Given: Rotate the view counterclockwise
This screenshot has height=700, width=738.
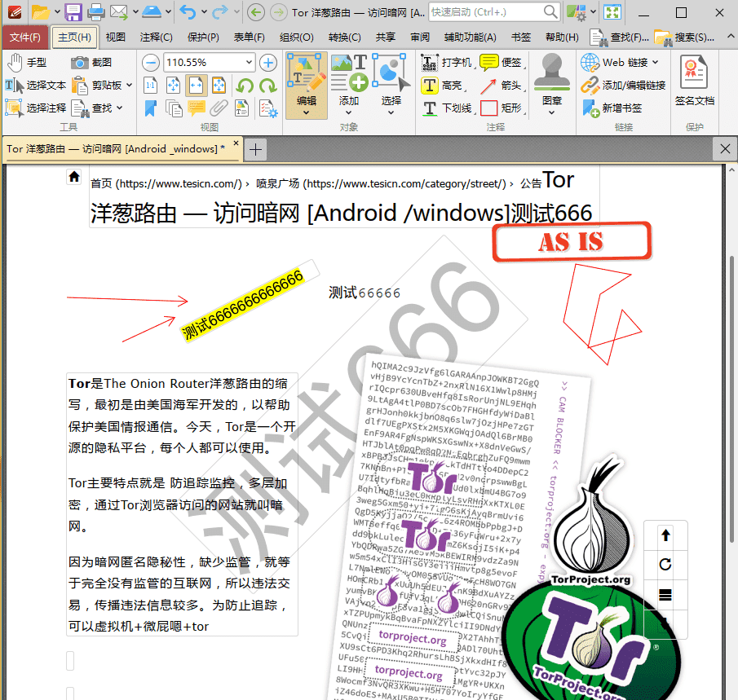Looking at the screenshot, I should [x=245, y=86].
